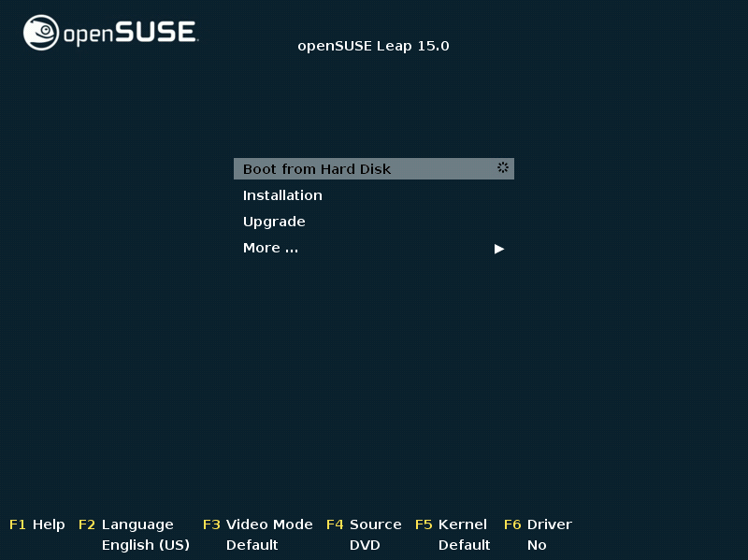Screen dimensions: 748x560
Task: Click the DVD source value
Action: pyautogui.click(x=364, y=545)
